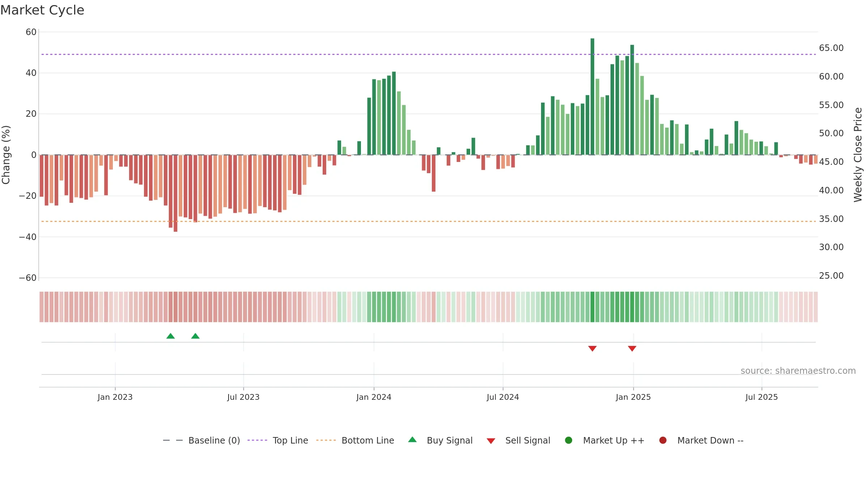Click the Baseline (0) legend entry

[x=201, y=440]
